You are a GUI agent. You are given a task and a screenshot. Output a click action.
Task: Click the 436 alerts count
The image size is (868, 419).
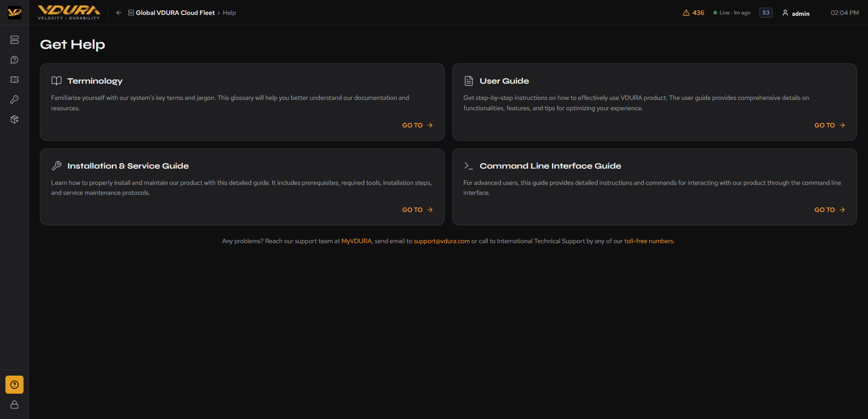click(x=698, y=13)
